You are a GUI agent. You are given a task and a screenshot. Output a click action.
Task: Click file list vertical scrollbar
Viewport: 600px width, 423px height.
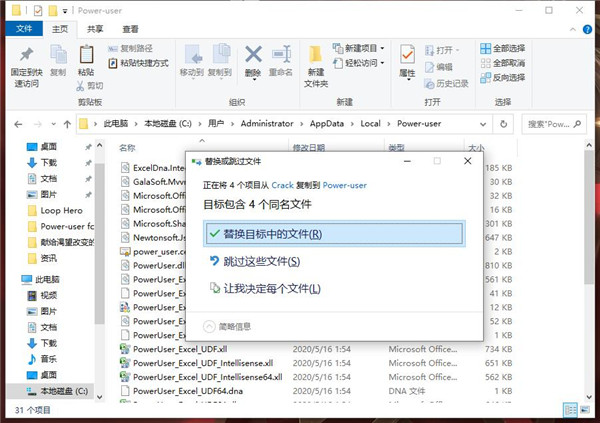pyautogui.click(x=589, y=217)
